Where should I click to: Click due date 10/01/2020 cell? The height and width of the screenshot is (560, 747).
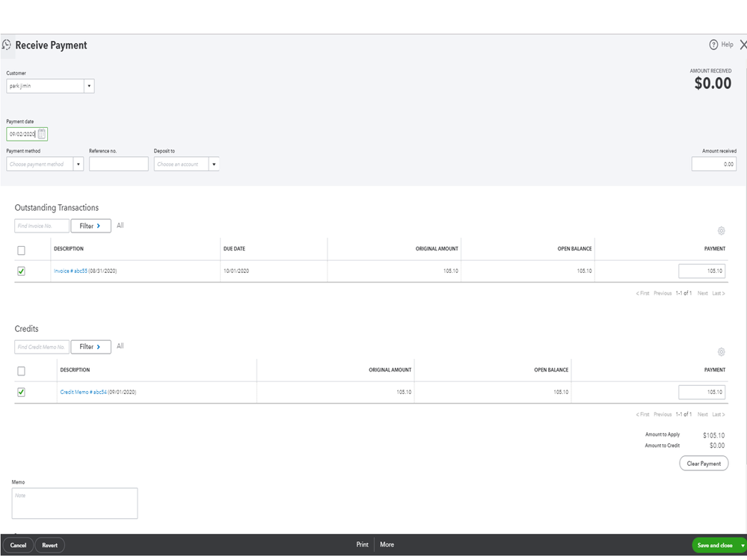click(x=236, y=271)
